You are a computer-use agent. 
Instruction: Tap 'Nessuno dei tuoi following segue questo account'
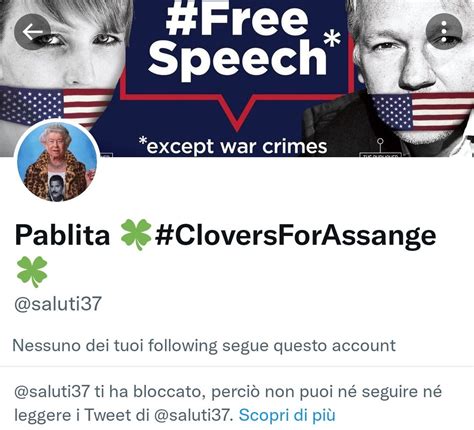[204, 345]
